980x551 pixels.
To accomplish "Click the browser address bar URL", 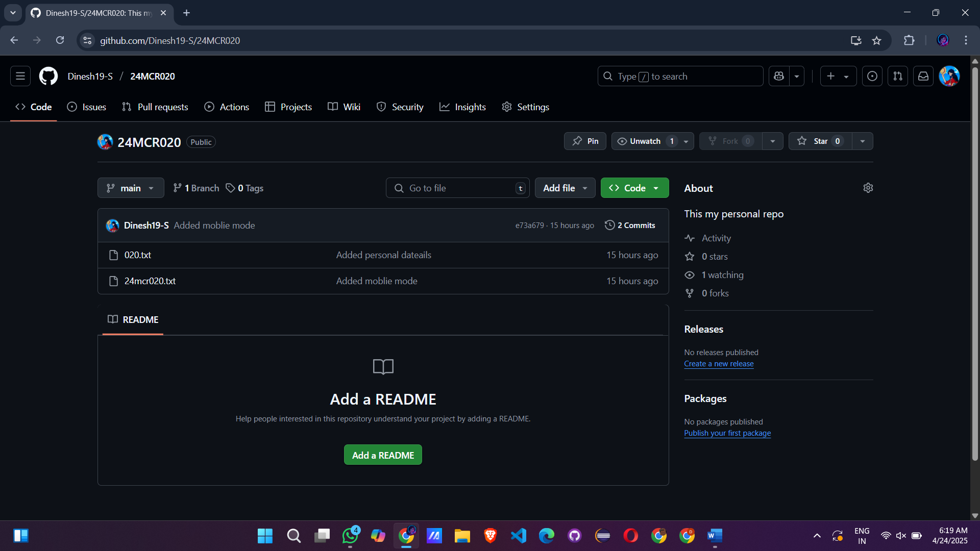I will (x=170, y=41).
